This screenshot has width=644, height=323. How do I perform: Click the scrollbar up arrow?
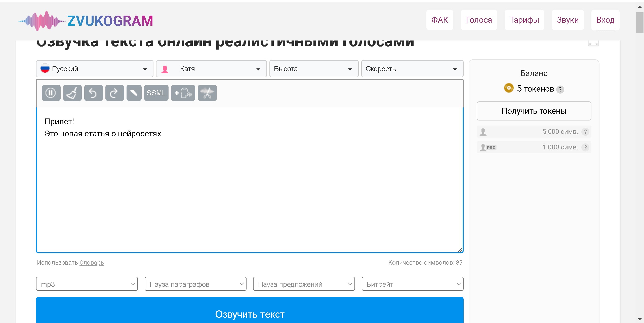coord(640,7)
